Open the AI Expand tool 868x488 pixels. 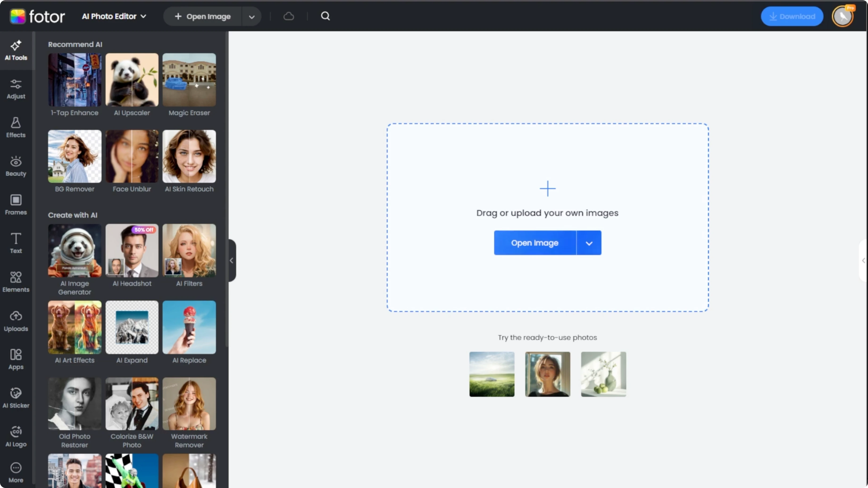[x=132, y=332]
